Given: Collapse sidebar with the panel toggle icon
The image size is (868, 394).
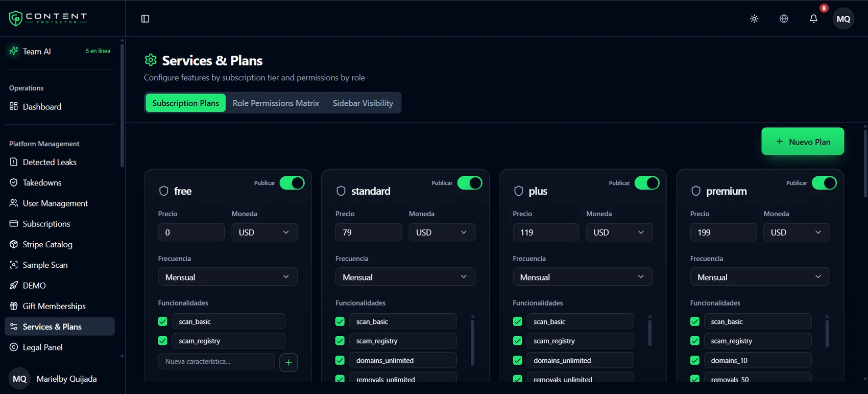Looking at the screenshot, I should (145, 19).
